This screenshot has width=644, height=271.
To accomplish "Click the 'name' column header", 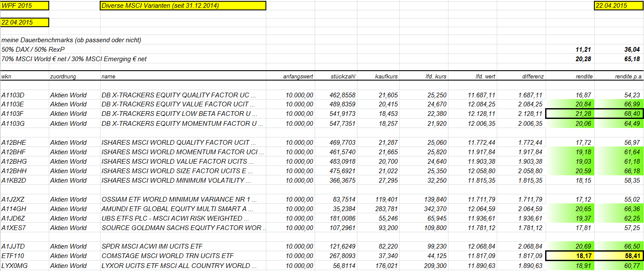I will coord(108,76).
